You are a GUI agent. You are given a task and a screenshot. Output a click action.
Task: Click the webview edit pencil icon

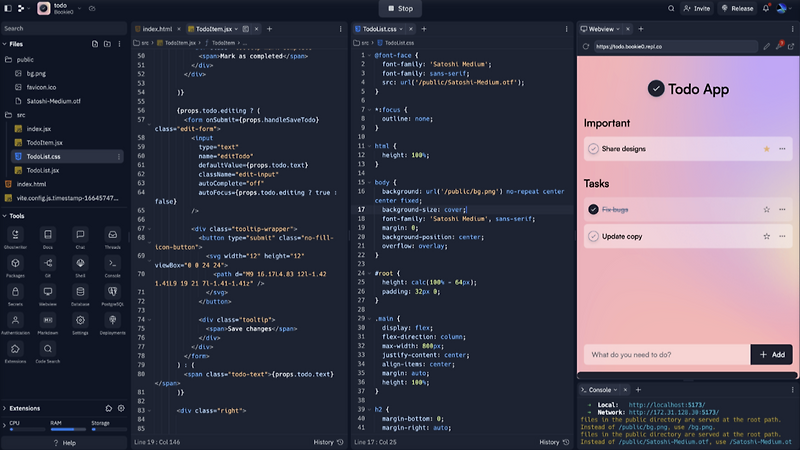tap(767, 46)
